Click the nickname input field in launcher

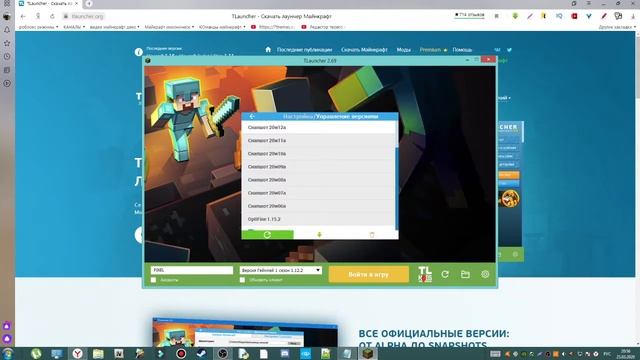click(x=192, y=270)
